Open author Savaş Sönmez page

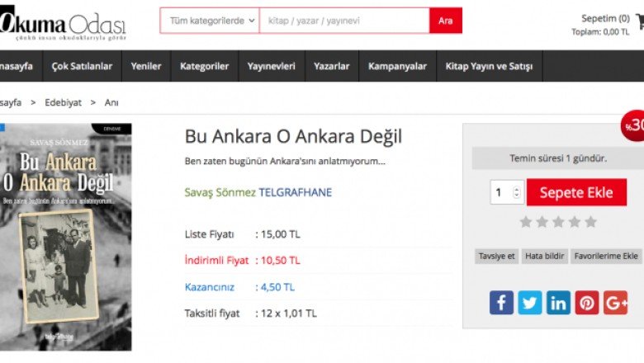(x=220, y=192)
